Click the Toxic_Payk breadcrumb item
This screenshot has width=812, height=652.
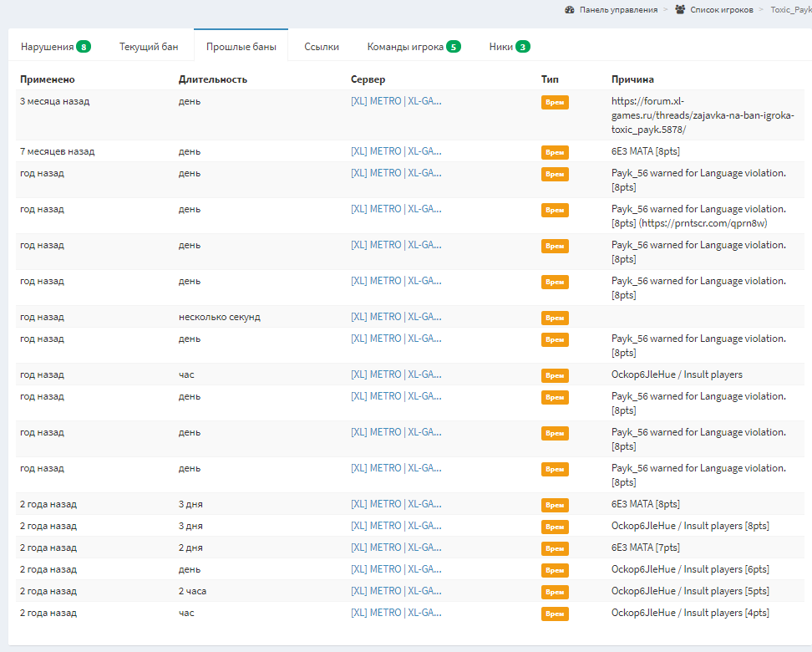(x=790, y=10)
